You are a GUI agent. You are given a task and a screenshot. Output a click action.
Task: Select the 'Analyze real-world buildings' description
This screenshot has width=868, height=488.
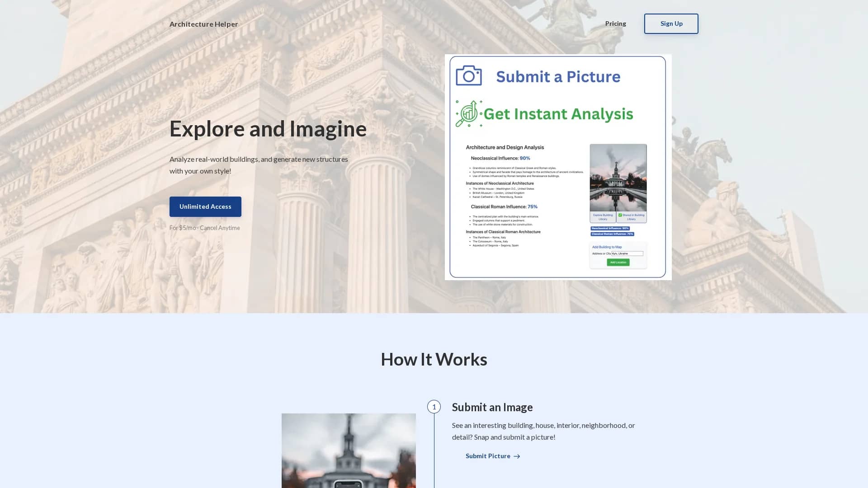pyautogui.click(x=259, y=165)
